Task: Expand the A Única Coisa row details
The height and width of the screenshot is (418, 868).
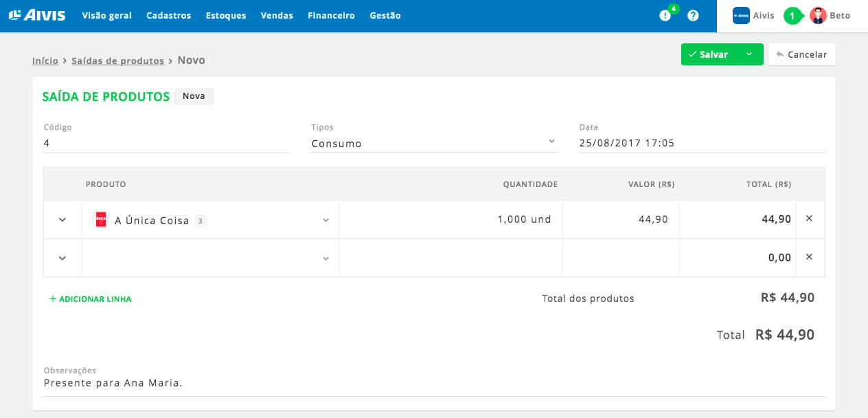Action: (x=62, y=220)
